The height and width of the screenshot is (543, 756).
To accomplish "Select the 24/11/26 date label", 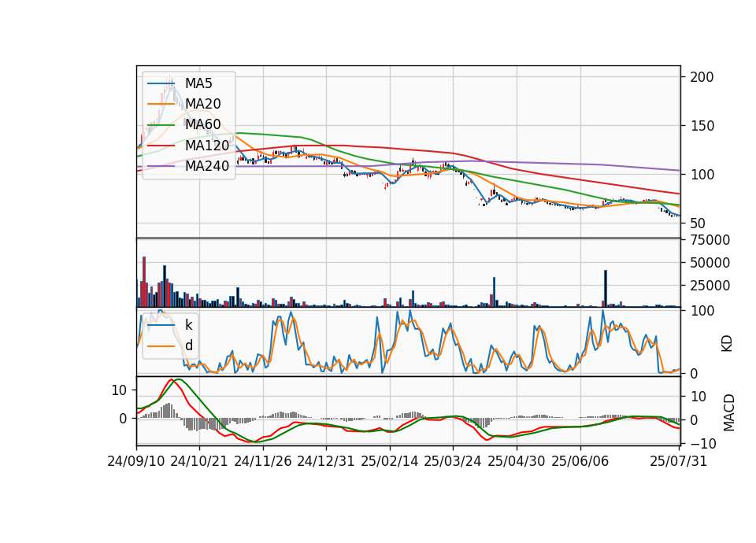I will tap(263, 461).
